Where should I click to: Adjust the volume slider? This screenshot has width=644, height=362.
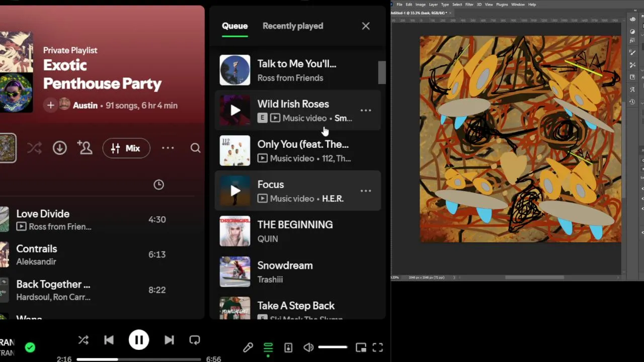click(333, 347)
